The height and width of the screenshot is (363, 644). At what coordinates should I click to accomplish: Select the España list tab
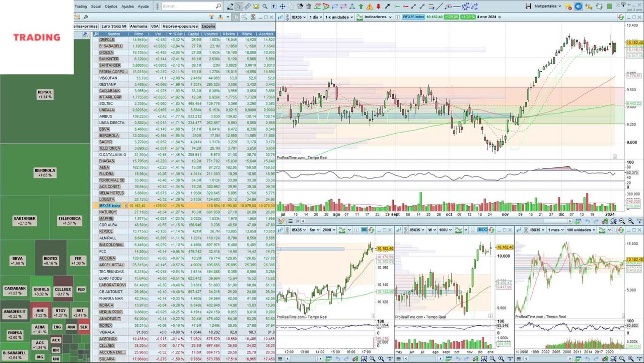coord(208,26)
